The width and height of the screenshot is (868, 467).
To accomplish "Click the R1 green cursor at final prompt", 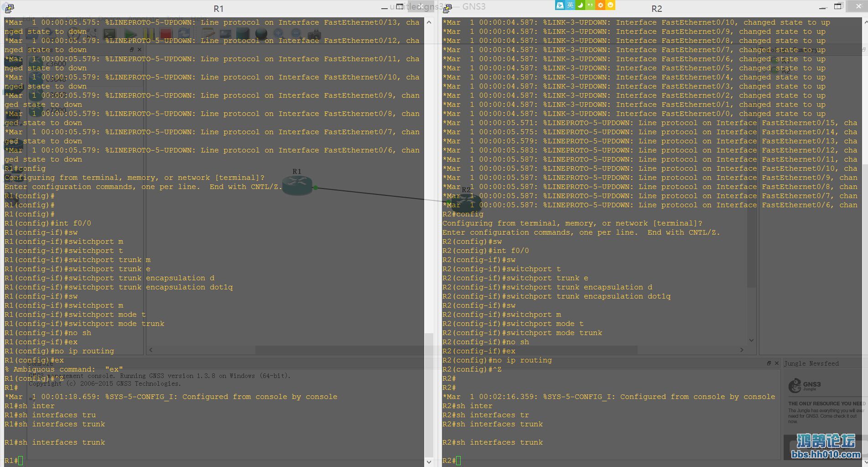I will 21,461.
